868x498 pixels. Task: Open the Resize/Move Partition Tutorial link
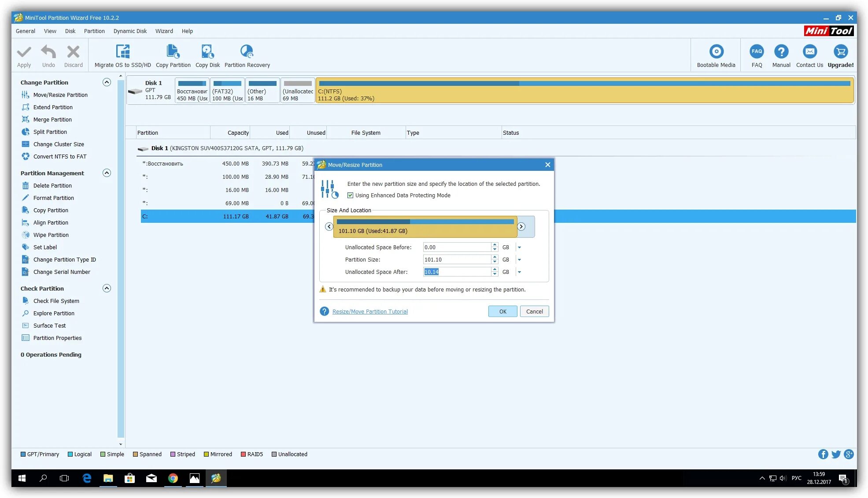pos(370,312)
